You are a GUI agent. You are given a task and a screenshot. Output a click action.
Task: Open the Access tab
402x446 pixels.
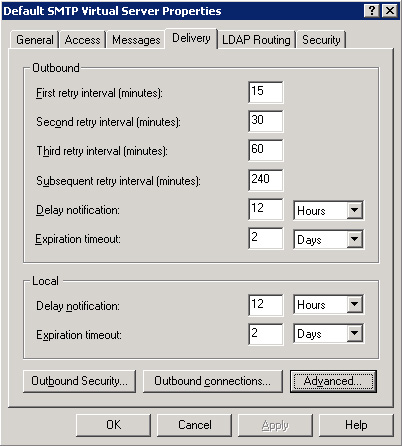(x=82, y=40)
